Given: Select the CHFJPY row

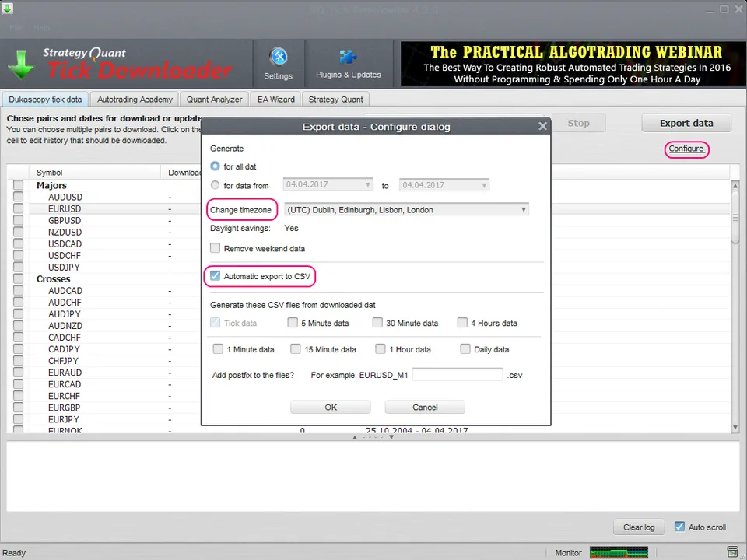Looking at the screenshot, I should click(63, 360).
